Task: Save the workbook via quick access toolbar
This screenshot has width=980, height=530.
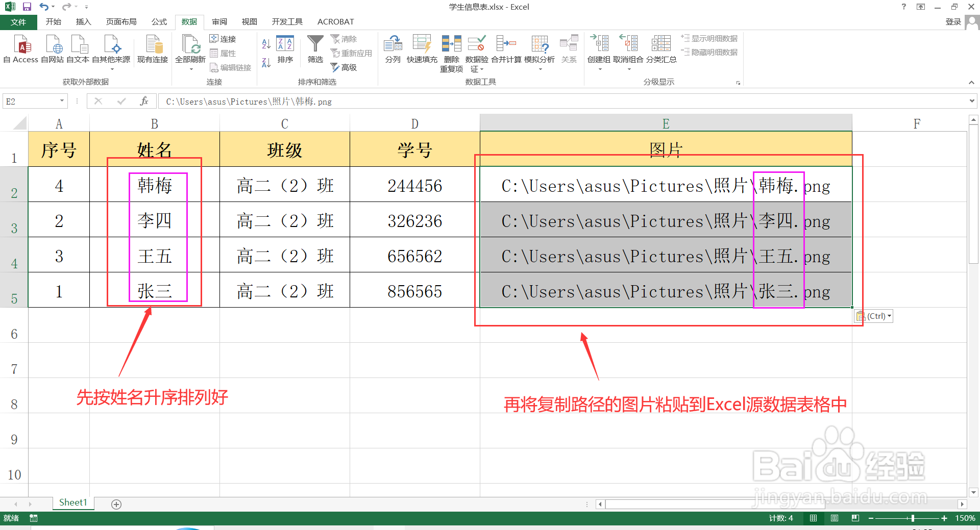Action: coord(27,7)
